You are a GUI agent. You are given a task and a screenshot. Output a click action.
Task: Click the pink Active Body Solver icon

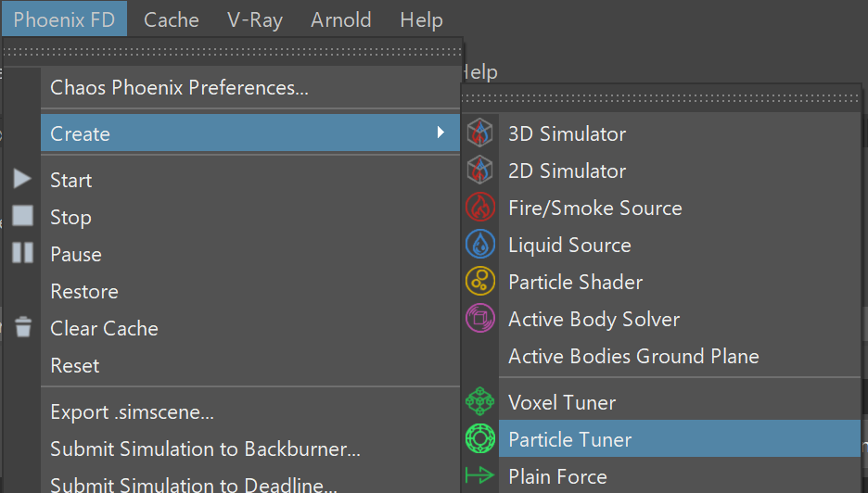(480, 318)
